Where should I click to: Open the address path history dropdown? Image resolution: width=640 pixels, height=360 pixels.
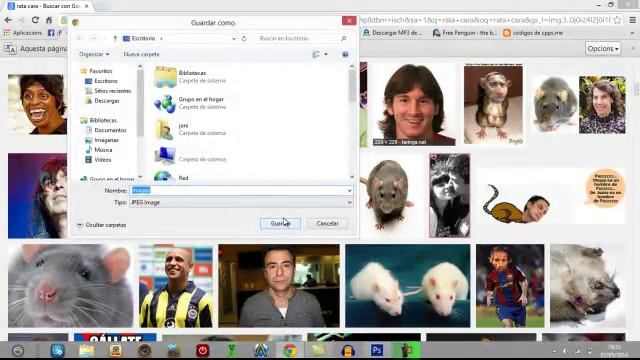point(233,38)
